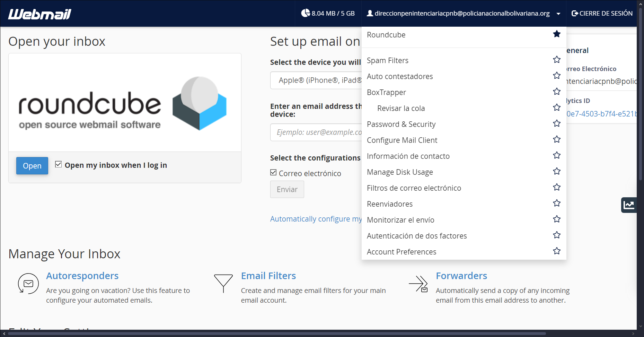Star the BoxTrapper entry
The image size is (644, 337).
tap(557, 92)
